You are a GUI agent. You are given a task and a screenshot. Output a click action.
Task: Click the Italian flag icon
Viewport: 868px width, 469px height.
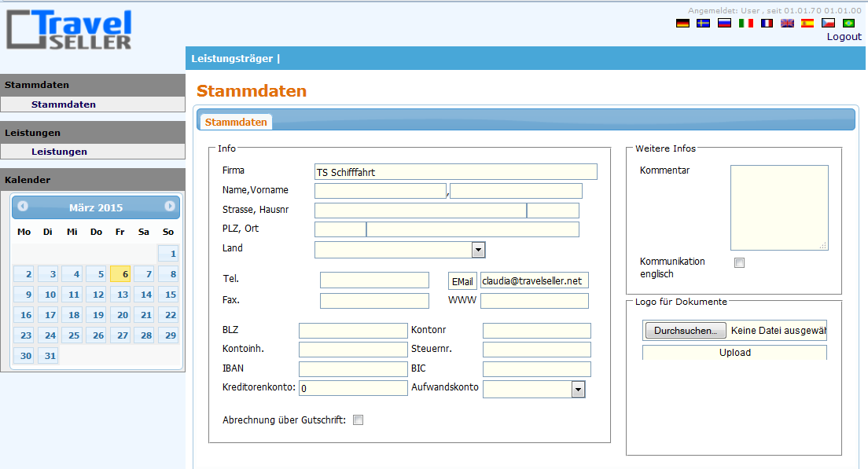pos(745,24)
